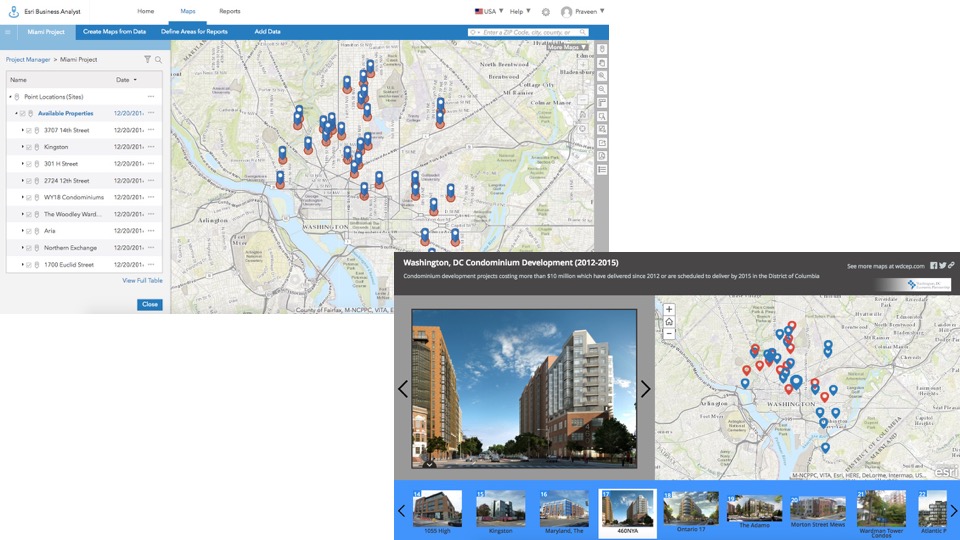Open the Reports tab
Screen dimensions: 960x540
click(230, 11)
